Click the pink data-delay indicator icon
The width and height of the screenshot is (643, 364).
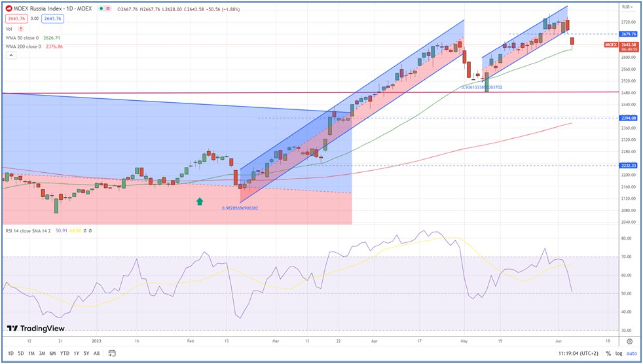(108, 9)
